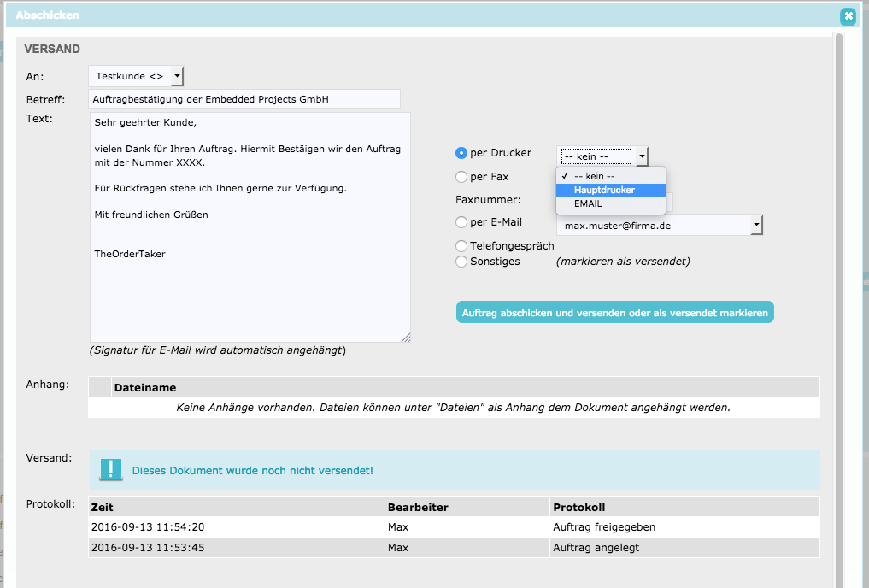This screenshot has height=588, width=869.
Task: Expand the email address dropdown max.muster@firma.de
Action: click(x=755, y=225)
